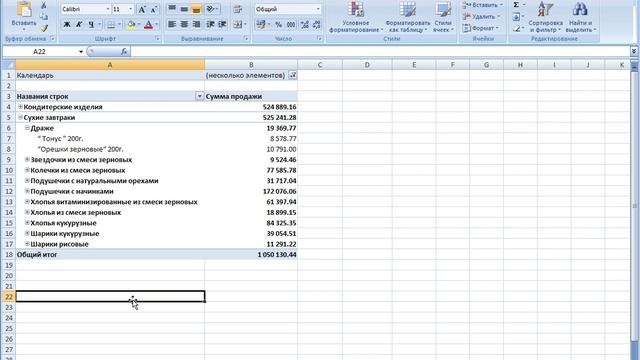Open the Общий number format dropdown
Image resolution: width=640 pixels, height=360 pixels.
pyautogui.click(x=318, y=9)
